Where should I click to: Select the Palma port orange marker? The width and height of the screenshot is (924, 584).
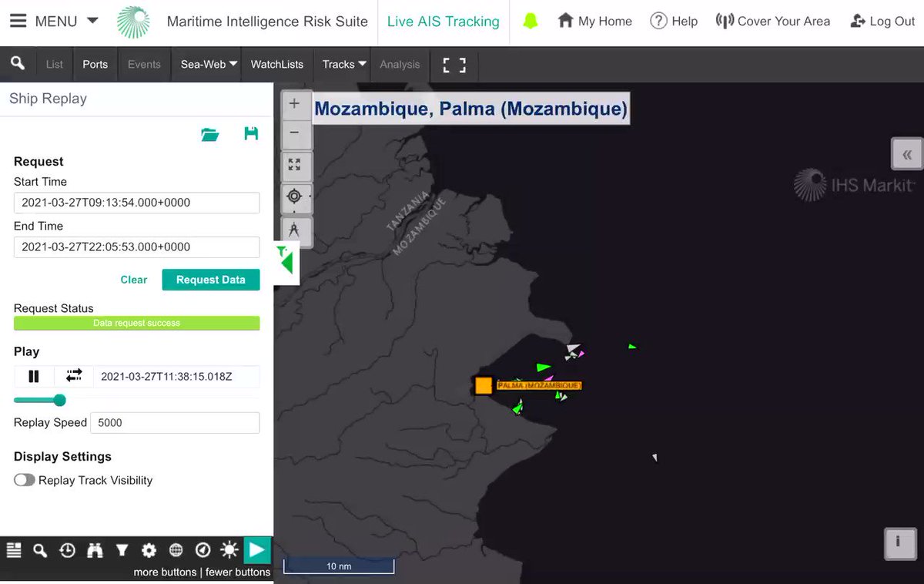tap(483, 385)
